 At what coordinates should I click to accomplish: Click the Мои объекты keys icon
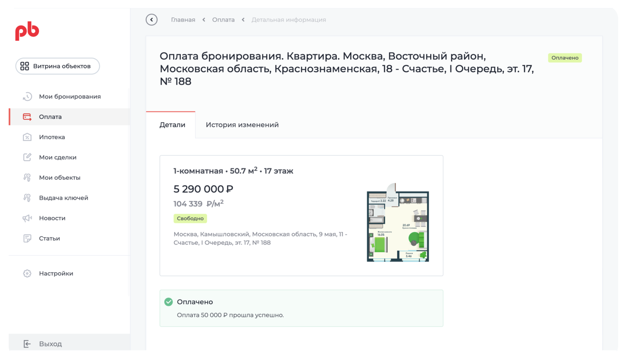[27, 178]
